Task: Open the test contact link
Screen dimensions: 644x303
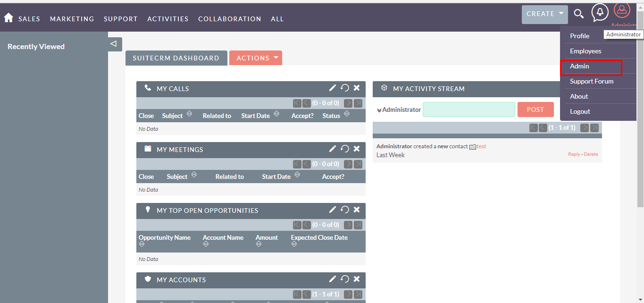Action: point(481,146)
